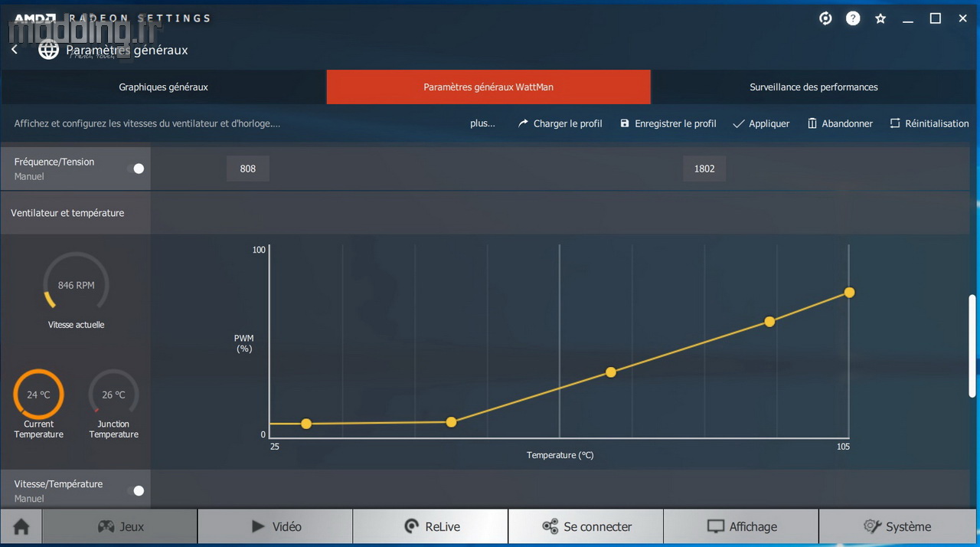Viewport: 980px width, 547px height.
Task: Switch to Graphiques généraux tab
Action: click(163, 87)
